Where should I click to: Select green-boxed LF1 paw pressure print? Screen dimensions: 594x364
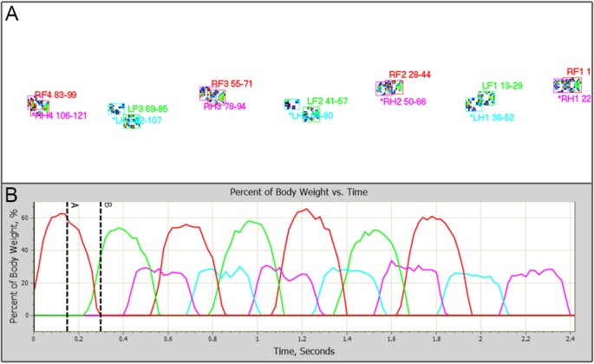(x=486, y=98)
